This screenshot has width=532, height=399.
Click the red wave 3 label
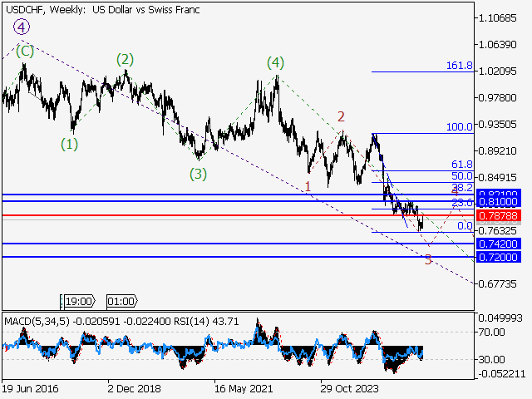click(428, 259)
